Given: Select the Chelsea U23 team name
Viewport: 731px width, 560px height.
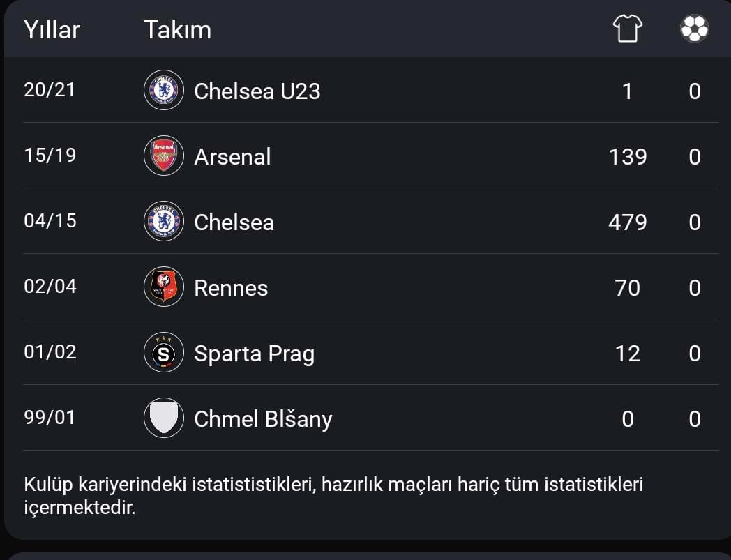Looking at the screenshot, I should 257,91.
